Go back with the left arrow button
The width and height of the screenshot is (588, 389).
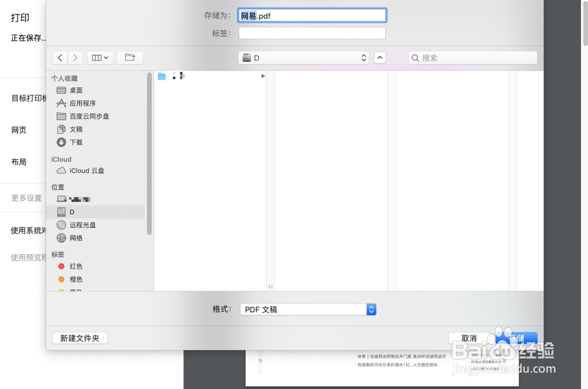pos(59,58)
